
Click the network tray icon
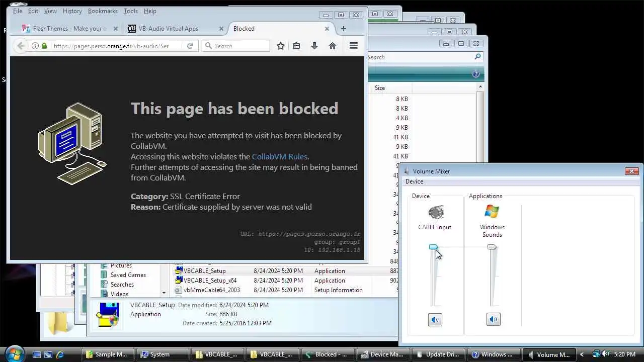click(596, 354)
